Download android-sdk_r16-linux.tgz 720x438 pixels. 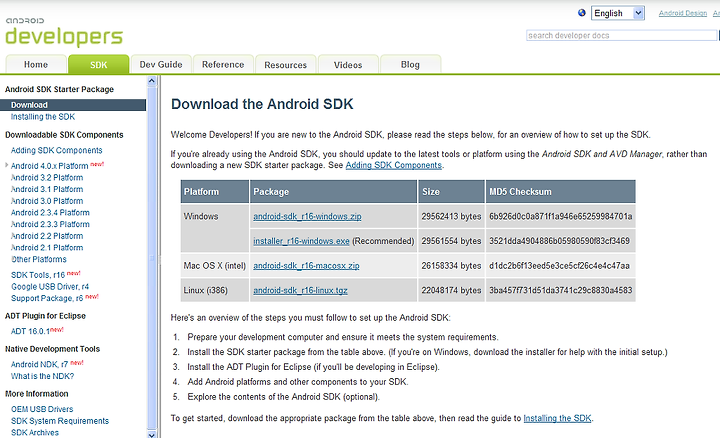(x=300, y=291)
